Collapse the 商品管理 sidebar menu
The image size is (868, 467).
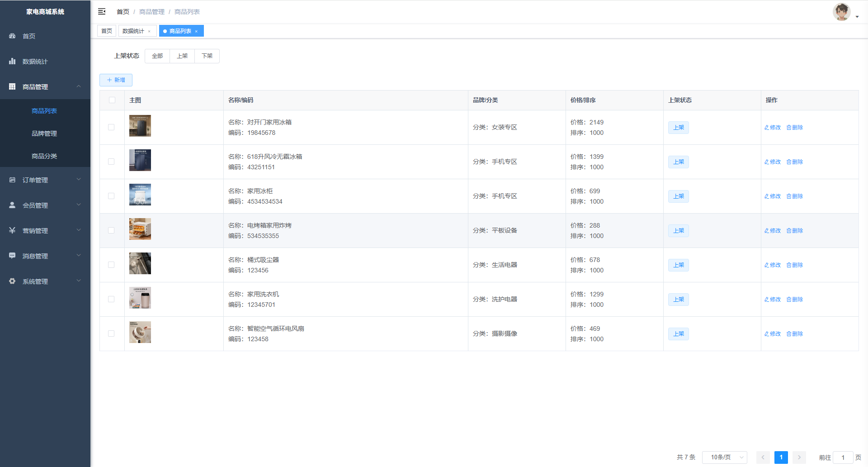[x=45, y=86]
